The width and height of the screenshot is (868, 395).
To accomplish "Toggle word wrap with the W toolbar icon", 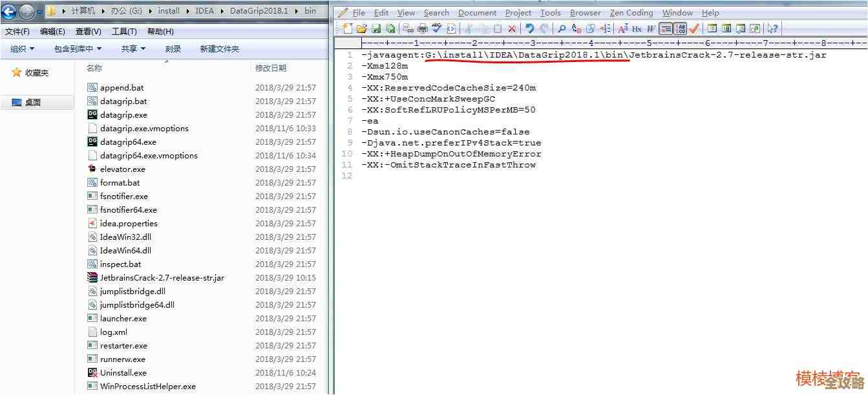I will (x=651, y=28).
